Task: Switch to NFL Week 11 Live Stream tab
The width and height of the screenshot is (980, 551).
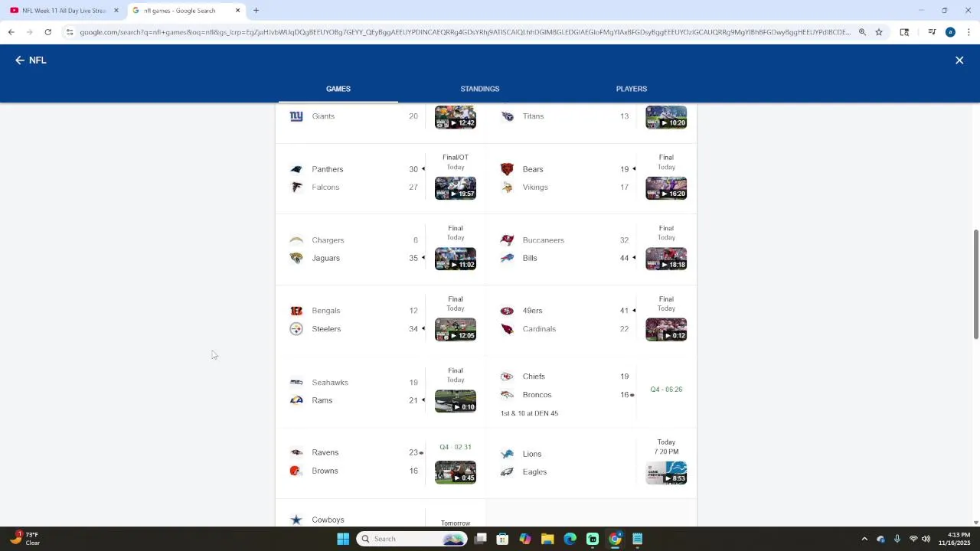Action: [x=64, y=11]
